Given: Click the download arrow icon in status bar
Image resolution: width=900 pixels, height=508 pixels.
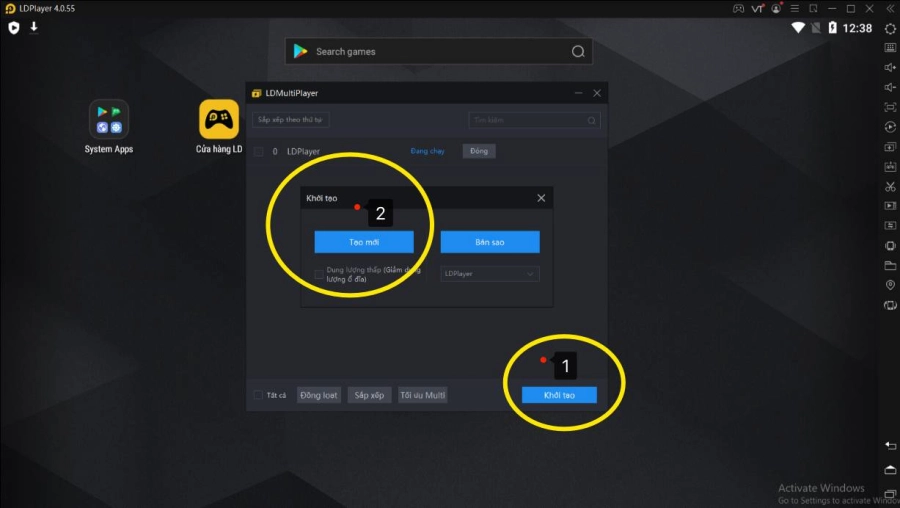Looking at the screenshot, I should (x=34, y=27).
